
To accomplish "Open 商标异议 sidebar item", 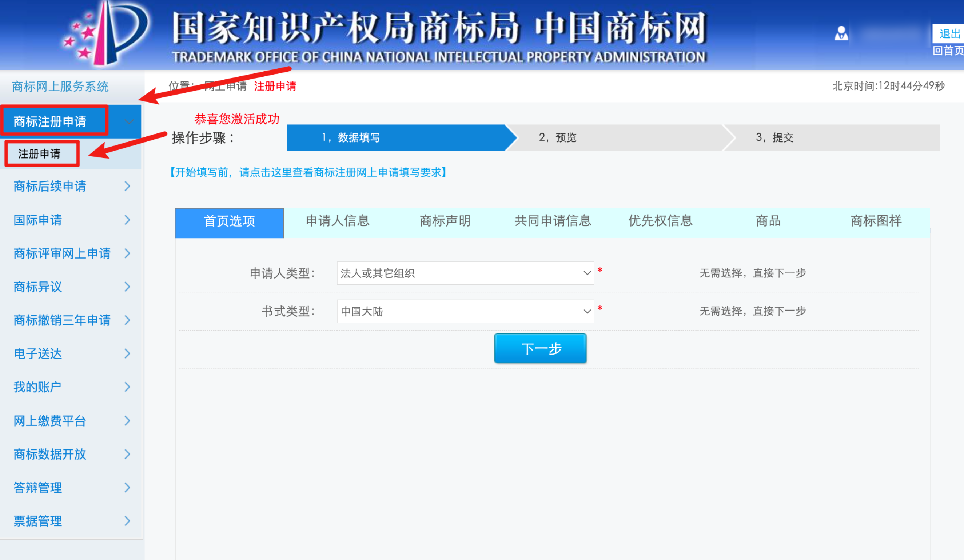I will point(37,287).
